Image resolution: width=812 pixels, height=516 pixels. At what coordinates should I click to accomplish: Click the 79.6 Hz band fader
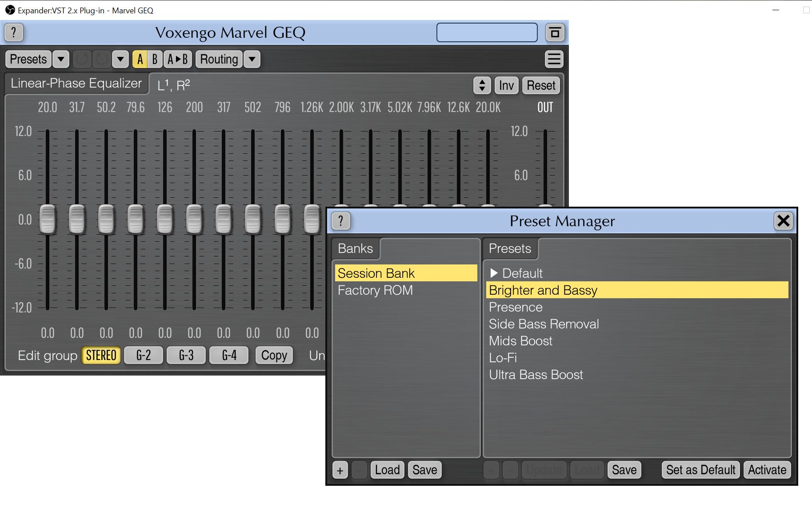click(136, 219)
